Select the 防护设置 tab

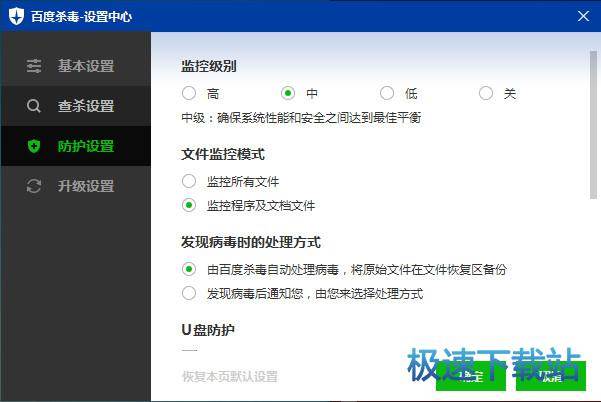click(76, 146)
